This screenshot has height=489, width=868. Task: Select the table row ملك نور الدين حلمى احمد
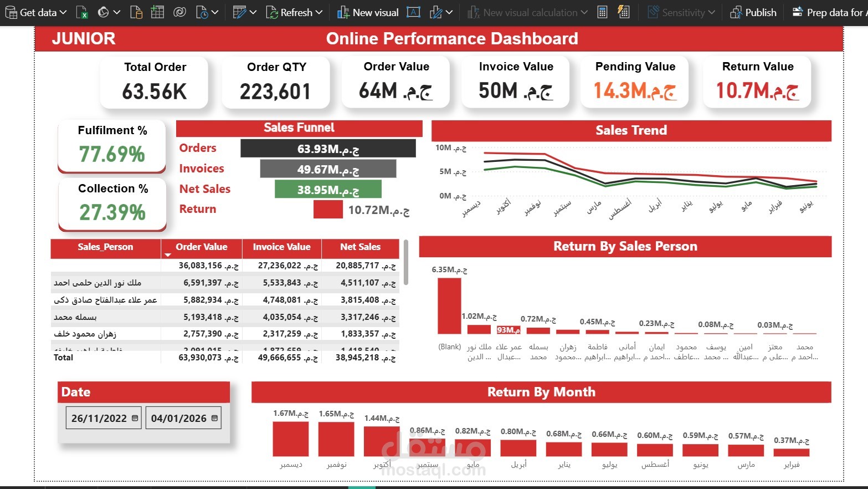pyautogui.click(x=225, y=283)
